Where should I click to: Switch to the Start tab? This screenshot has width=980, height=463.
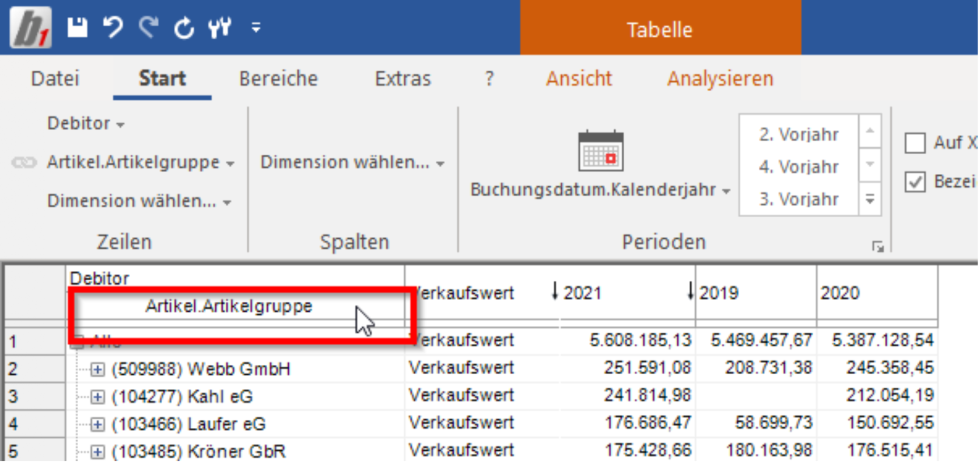point(162,78)
